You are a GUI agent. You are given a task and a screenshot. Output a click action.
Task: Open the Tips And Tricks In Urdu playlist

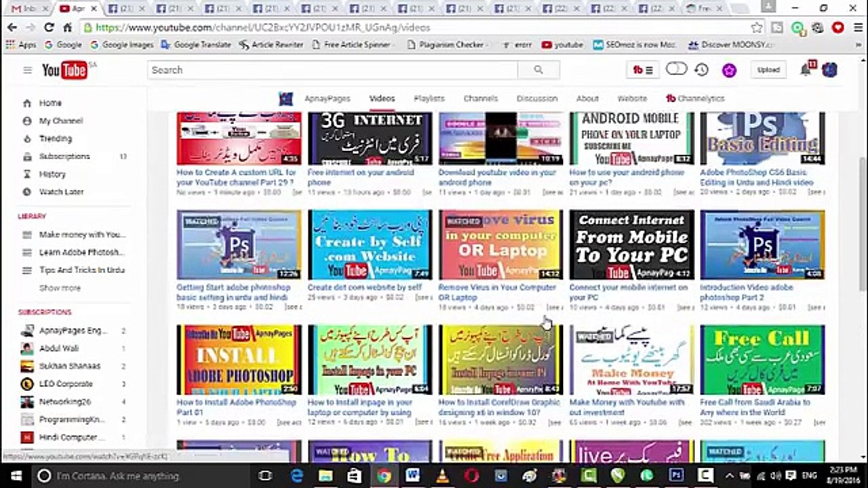pos(81,270)
